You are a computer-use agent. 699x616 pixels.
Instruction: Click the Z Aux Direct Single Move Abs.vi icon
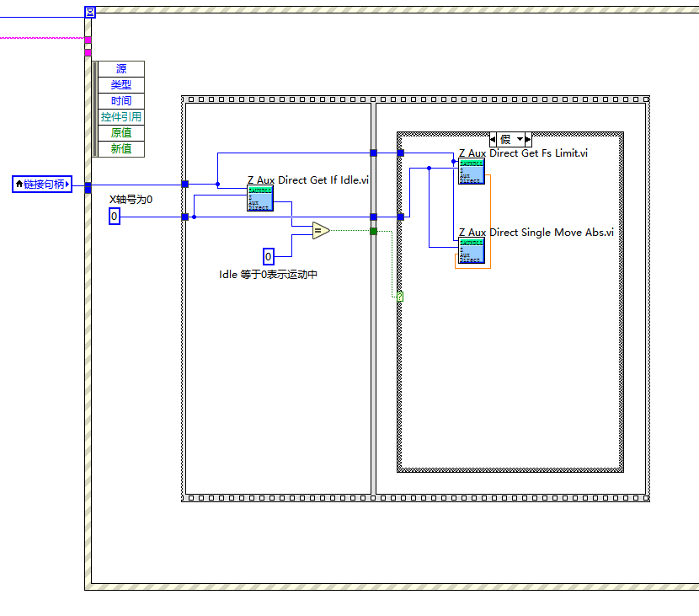471,249
